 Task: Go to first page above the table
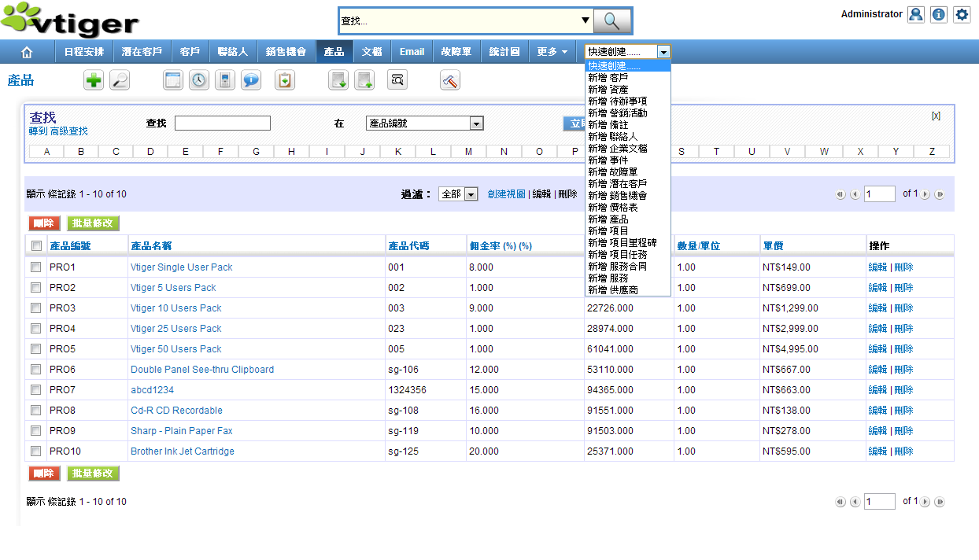tap(840, 194)
